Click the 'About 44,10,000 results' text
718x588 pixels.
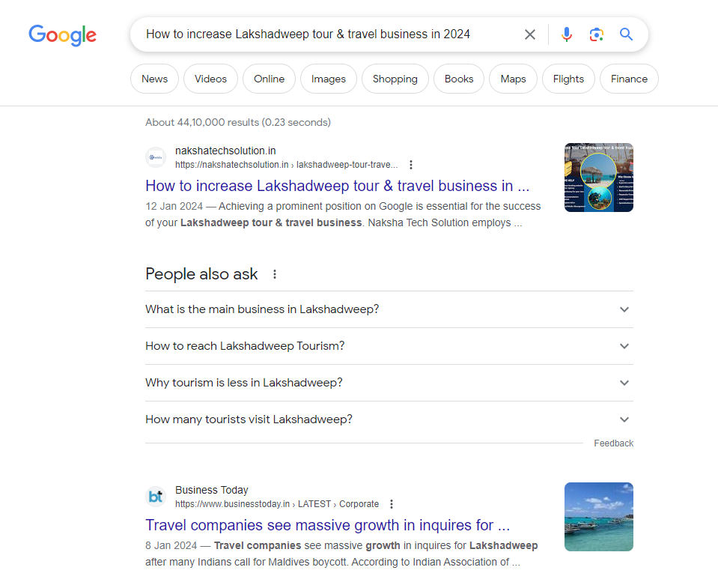[x=238, y=123]
